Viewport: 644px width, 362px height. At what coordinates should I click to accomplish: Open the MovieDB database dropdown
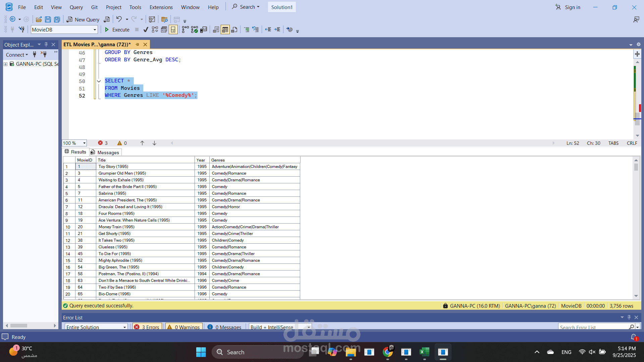coord(95,30)
